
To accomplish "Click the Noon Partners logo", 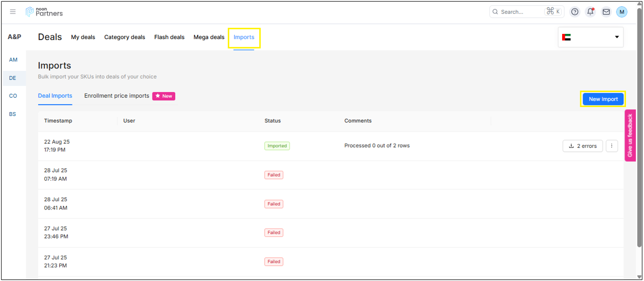I will point(45,12).
